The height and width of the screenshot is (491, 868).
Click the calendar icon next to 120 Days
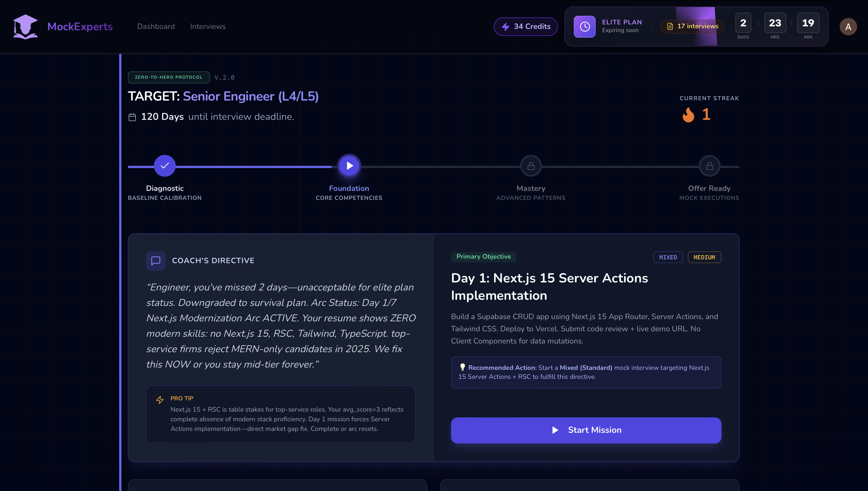132,117
